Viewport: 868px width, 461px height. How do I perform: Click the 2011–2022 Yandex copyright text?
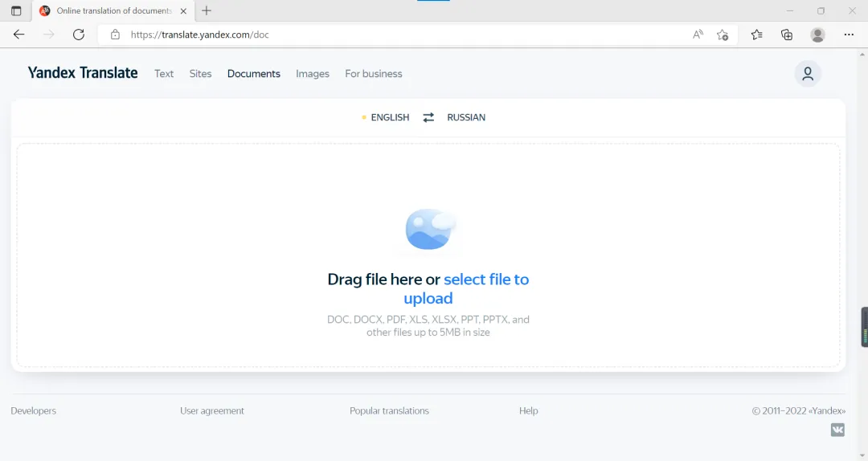[798, 410]
